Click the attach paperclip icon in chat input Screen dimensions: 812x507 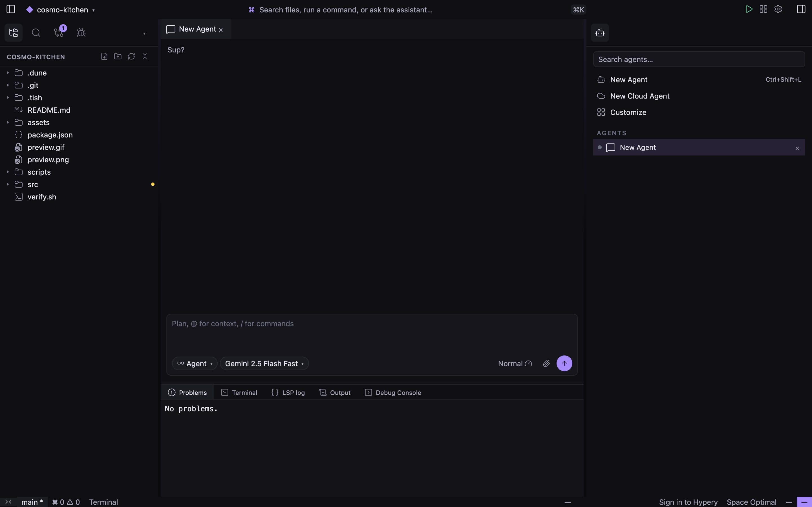click(546, 363)
